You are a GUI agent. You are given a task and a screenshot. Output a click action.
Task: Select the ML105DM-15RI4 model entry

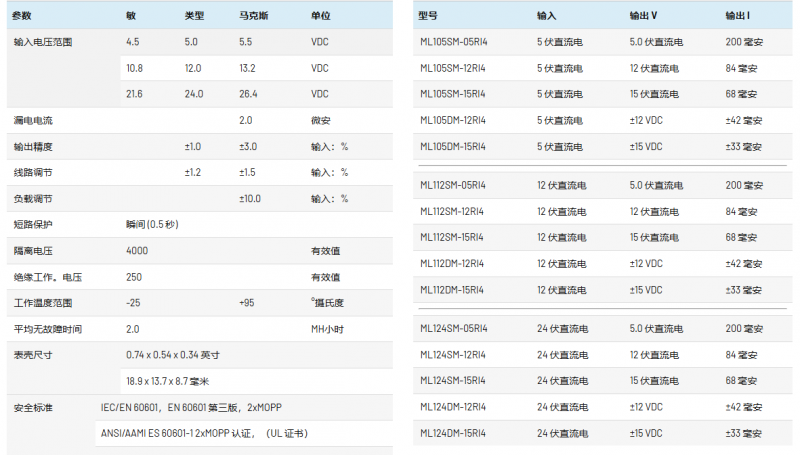(453, 146)
